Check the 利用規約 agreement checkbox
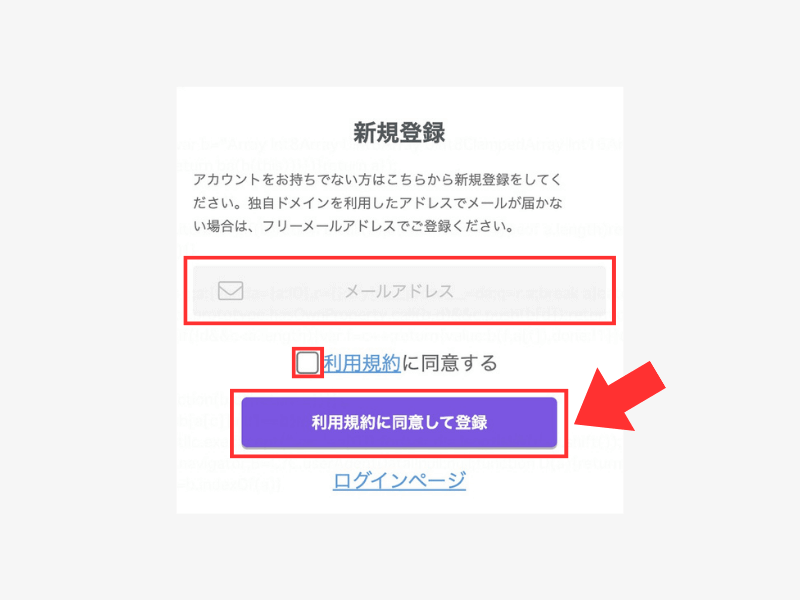800x600 pixels. coord(308,363)
